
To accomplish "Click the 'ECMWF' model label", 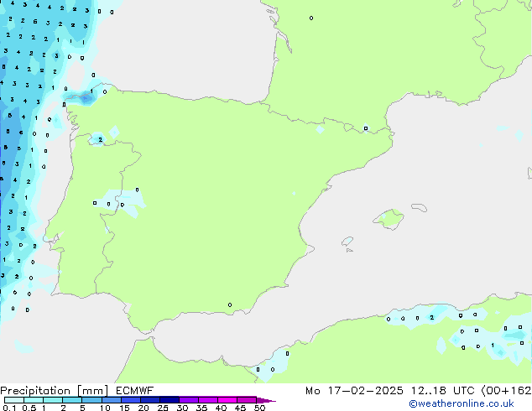I will 135,391.
